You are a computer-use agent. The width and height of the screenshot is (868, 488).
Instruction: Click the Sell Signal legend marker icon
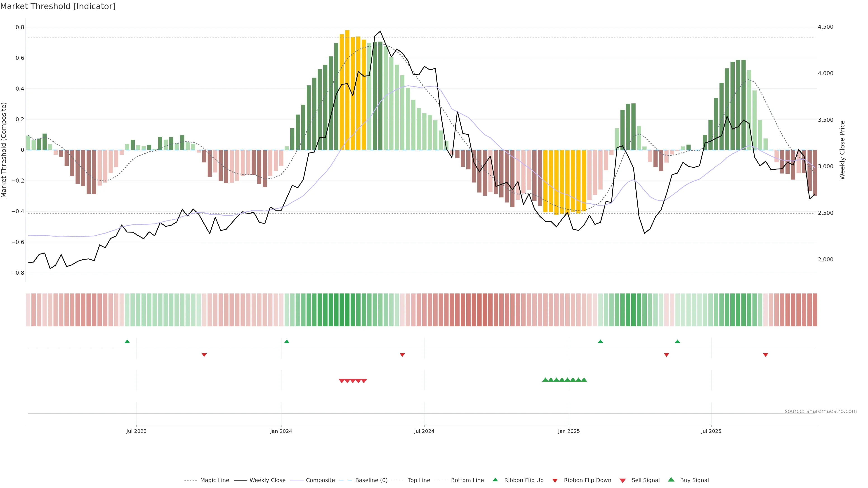point(623,481)
